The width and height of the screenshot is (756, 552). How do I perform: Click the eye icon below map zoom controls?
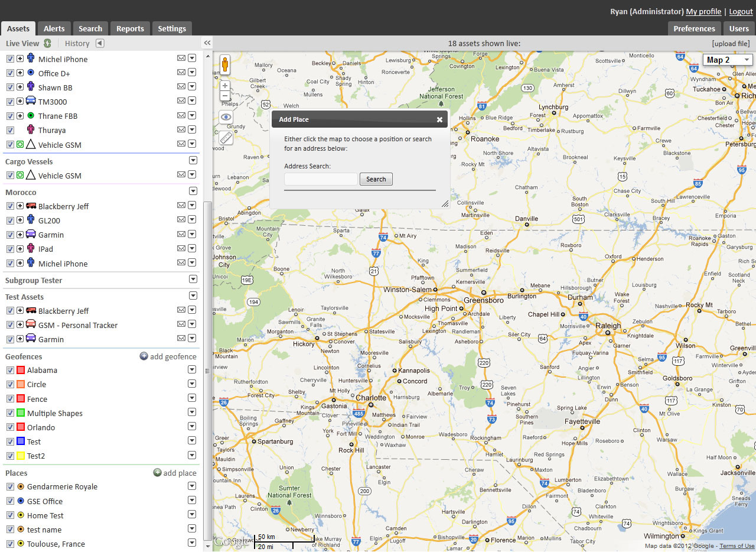point(225,117)
